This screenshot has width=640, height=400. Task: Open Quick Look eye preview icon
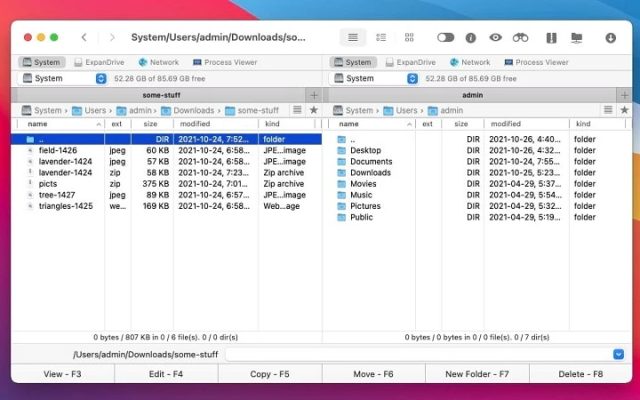(495, 37)
